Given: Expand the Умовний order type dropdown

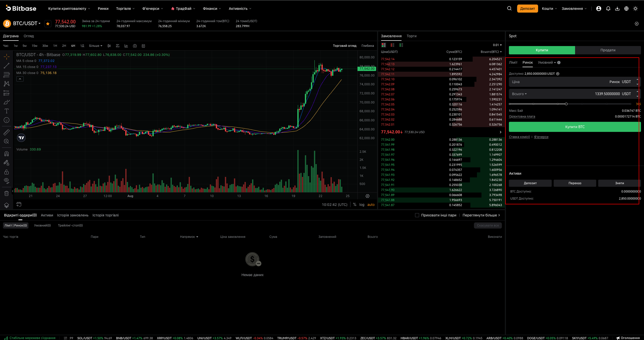Looking at the screenshot, I should [547, 62].
